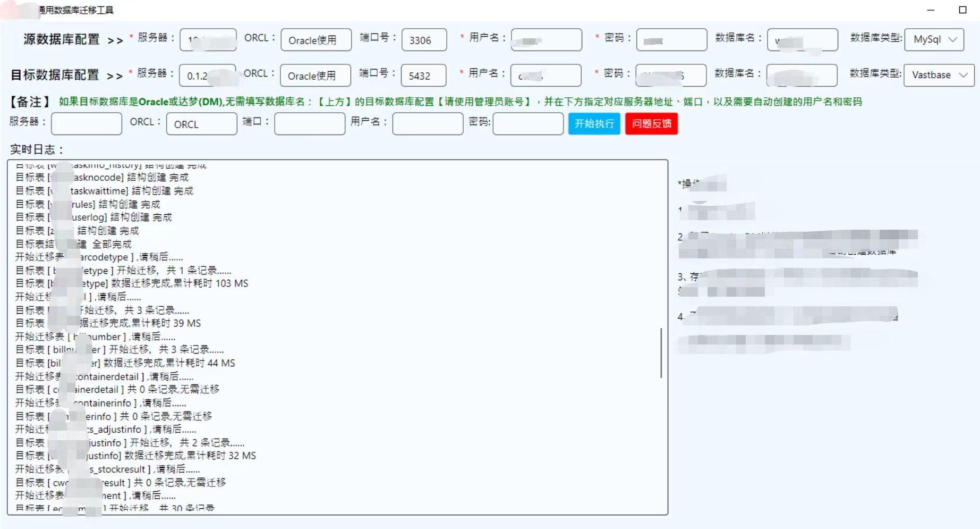Click log line 'justinfo ] 开始迁移, 共 2 条记录'
This screenshot has height=529, width=980.
pos(130,443)
